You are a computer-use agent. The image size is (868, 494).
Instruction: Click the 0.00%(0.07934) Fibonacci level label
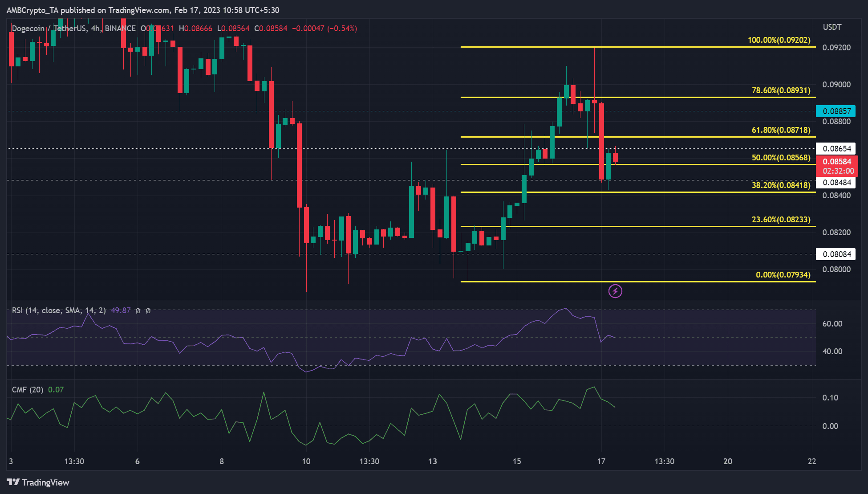point(783,275)
